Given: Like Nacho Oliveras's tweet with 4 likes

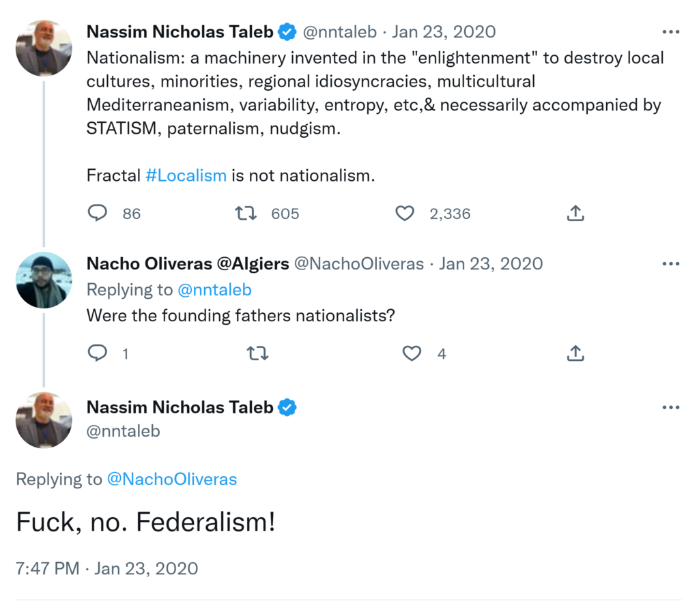Looking at the screenshot, I should click(412, 353).
